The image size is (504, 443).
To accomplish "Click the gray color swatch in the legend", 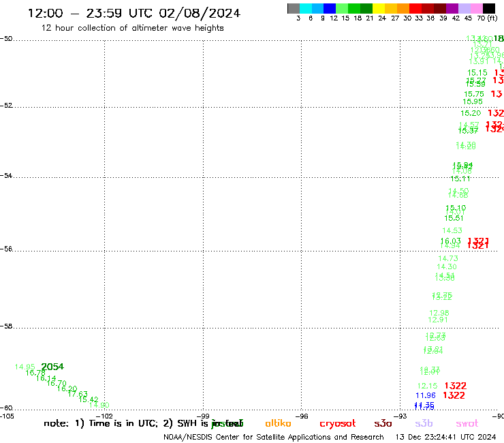I will point(294,8).
